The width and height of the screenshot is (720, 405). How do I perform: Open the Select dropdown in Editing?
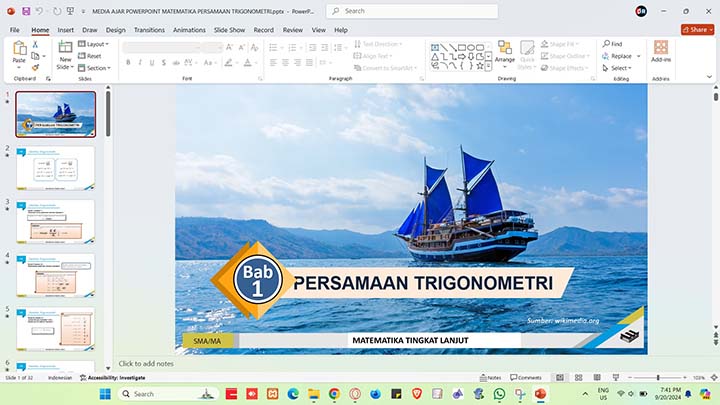pos(617,68)
